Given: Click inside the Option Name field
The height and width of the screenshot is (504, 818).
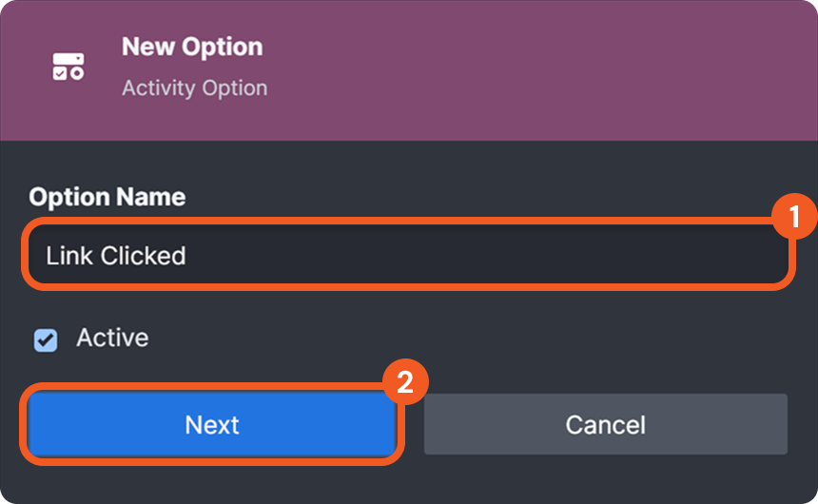Looking at the screenshot, I should pyautogui.click(x=407, y=255).
